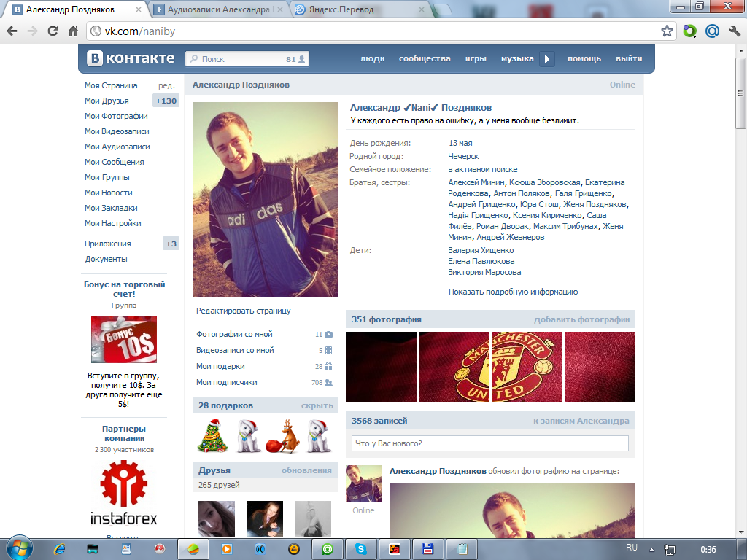The width and height of the screenshot is (747, 560).
Task: Open the green @ agent on the taskbar
Action: tap(328, 549)
